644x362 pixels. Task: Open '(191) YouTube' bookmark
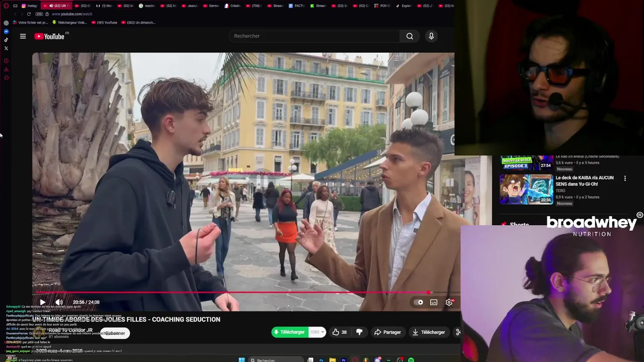click(104, 23)
